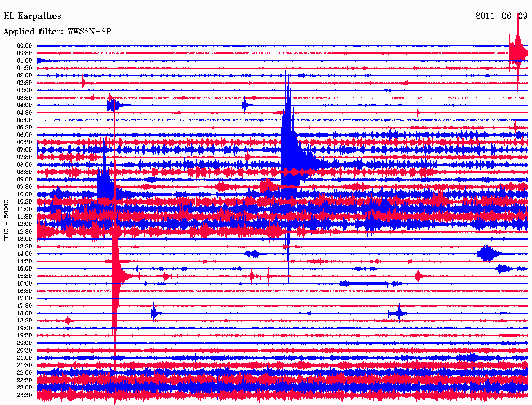The height and width of the screenshot is (405, 532).
Task: Select the 11:00 time label
Action: [24, 209]
